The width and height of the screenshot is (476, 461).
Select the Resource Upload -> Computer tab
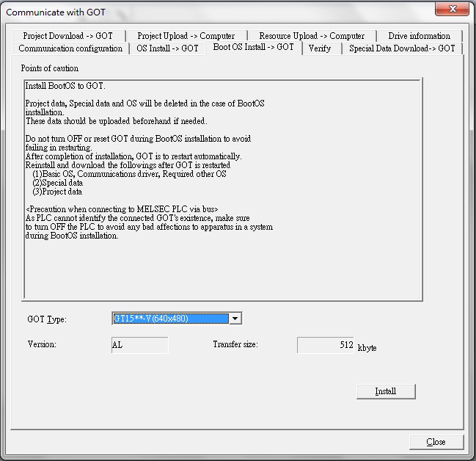pyautogui.click(x=312, y=35)
